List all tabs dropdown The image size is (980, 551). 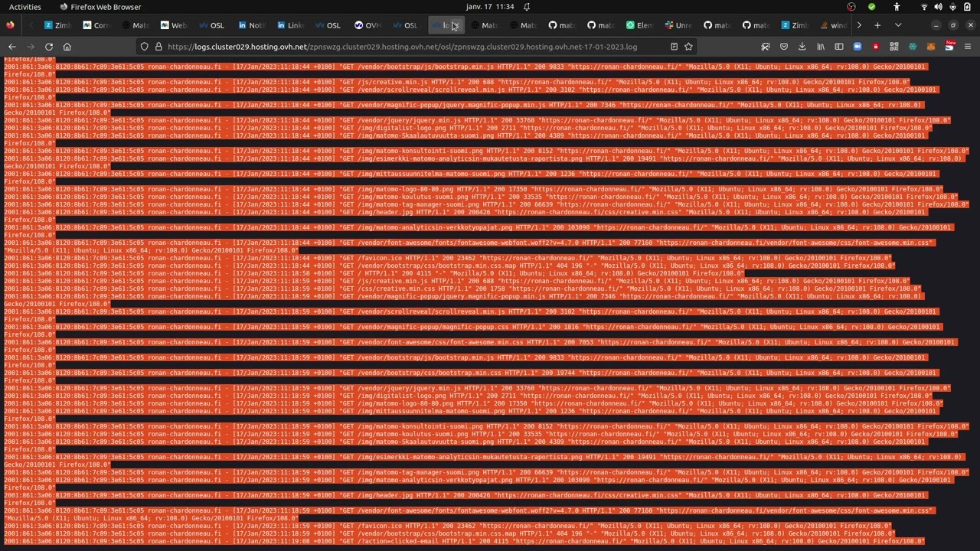(898, 25)
